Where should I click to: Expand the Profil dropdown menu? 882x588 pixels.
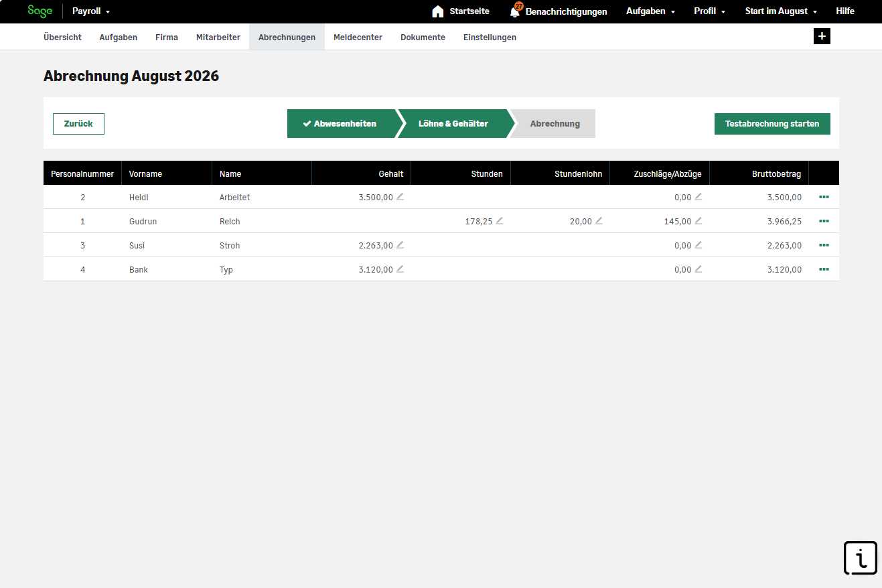710,11
